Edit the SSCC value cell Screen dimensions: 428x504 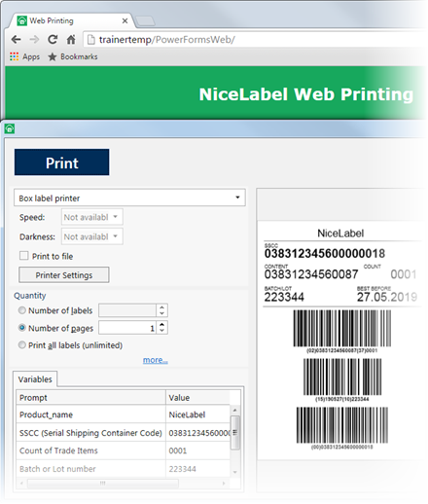[x=197, y=433]
